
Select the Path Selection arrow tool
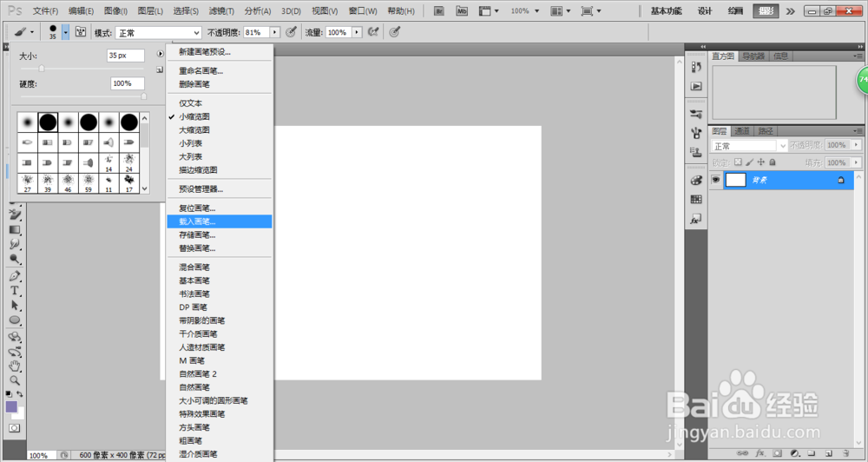(x=15, y=305)
